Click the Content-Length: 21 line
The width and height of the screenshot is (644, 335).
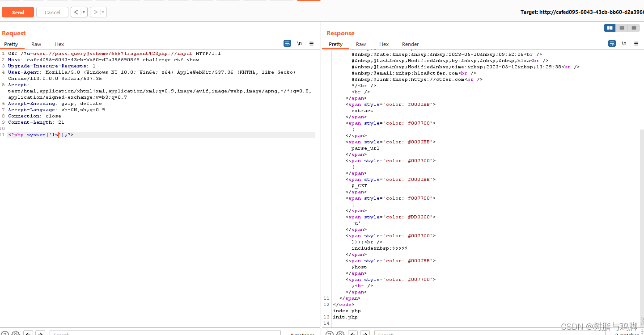(36, 122)
